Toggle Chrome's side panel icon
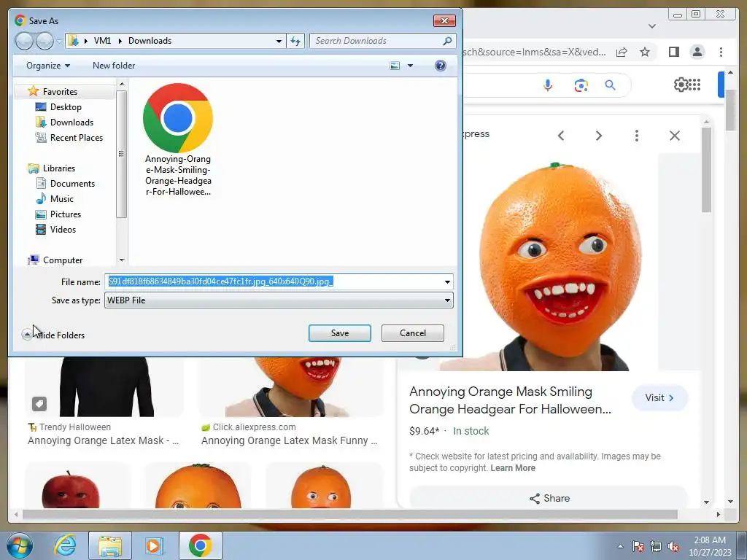 pos(673,52)
